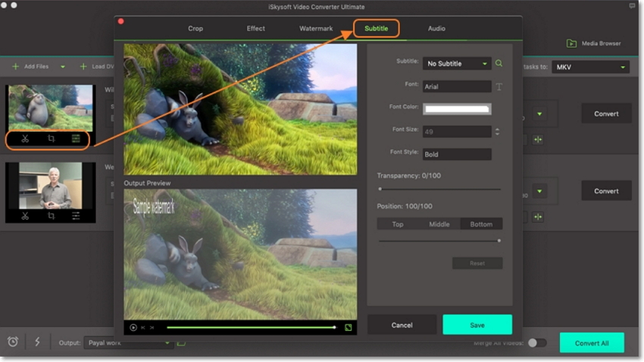Viewport: 644px width, 362px height.
Task: Open the No Subtitle dropdown
Action: (x=457, y=64)
